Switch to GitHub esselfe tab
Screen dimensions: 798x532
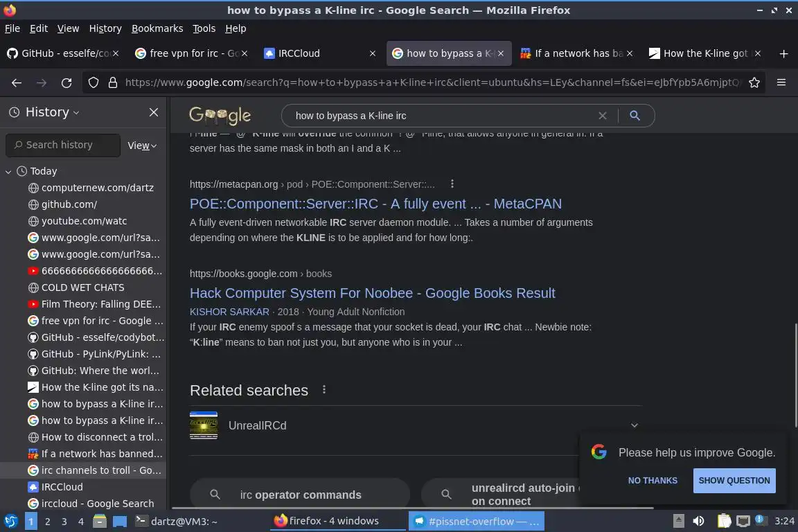coord(57,53)
